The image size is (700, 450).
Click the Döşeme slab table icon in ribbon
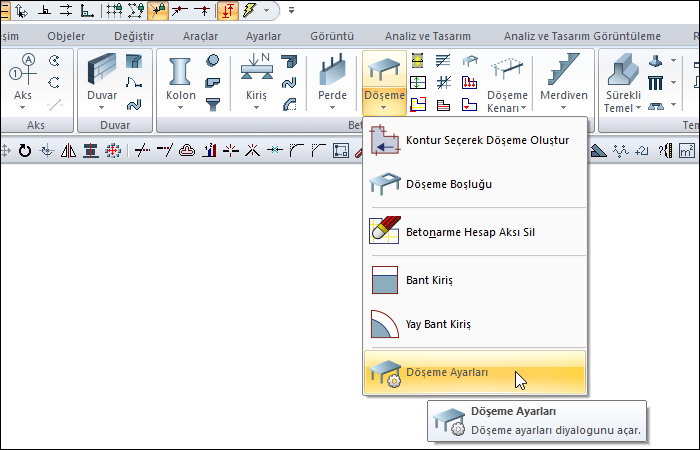pos(384,70)
